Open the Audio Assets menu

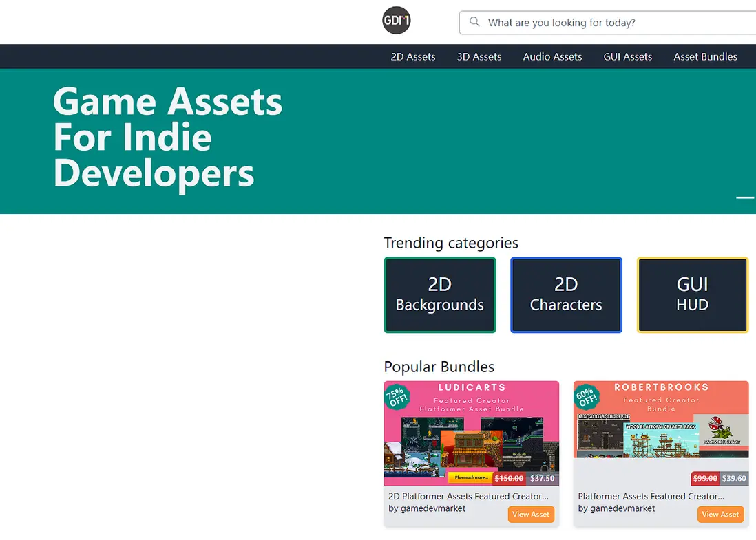point(552,57)
